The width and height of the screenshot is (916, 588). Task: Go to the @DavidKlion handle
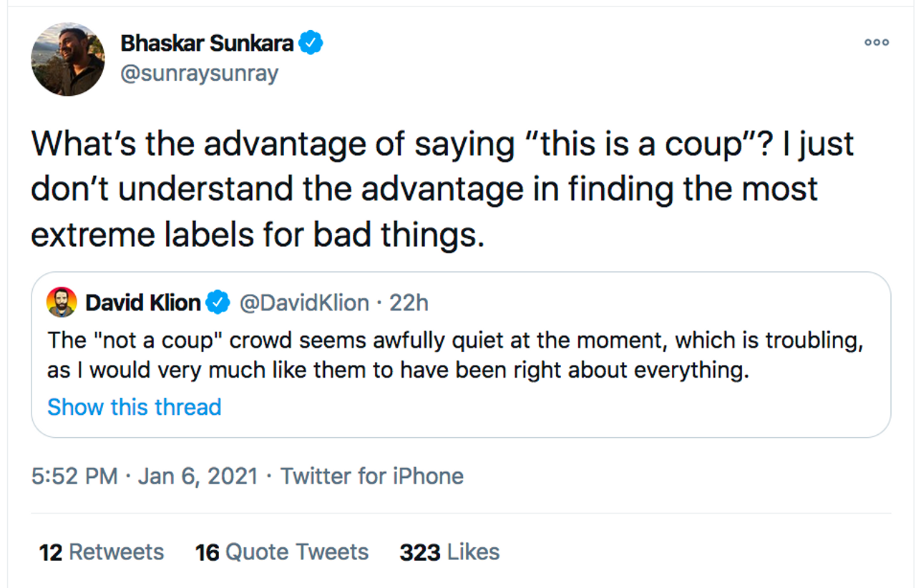tap(303, 303)
